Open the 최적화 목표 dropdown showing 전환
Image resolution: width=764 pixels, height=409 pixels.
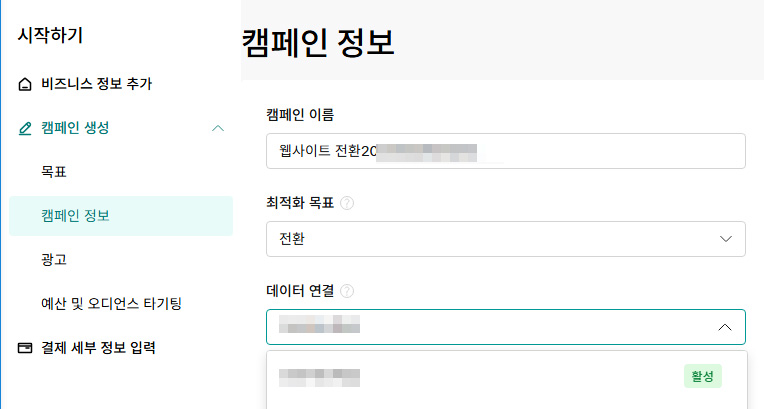(506, 239)
